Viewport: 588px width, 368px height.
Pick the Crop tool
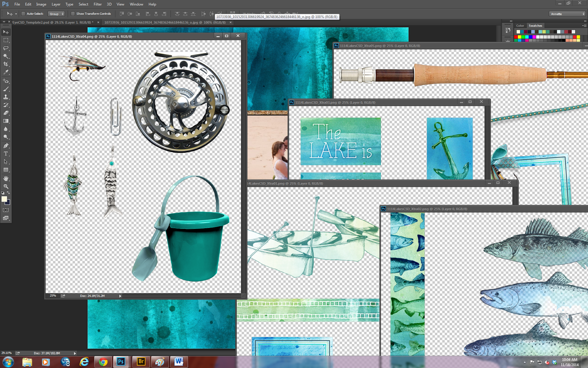click(6, 64)
